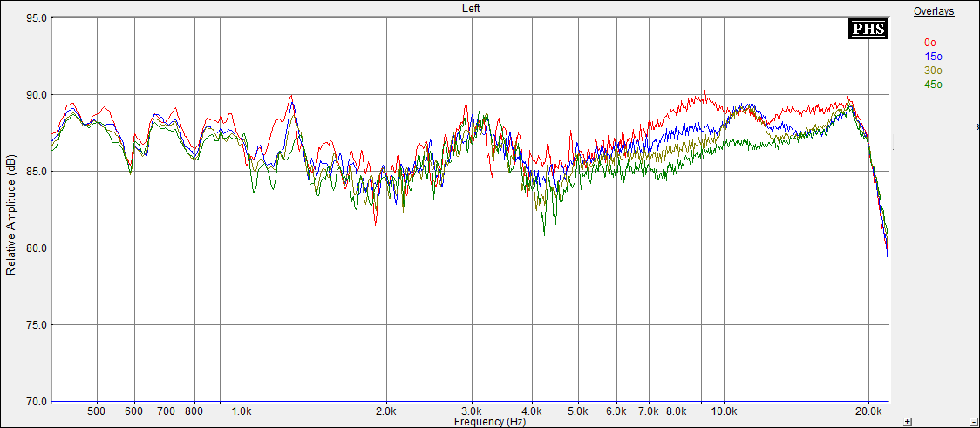
Task: Open the Overlays heading link
Action: click(x=933, y=11)
